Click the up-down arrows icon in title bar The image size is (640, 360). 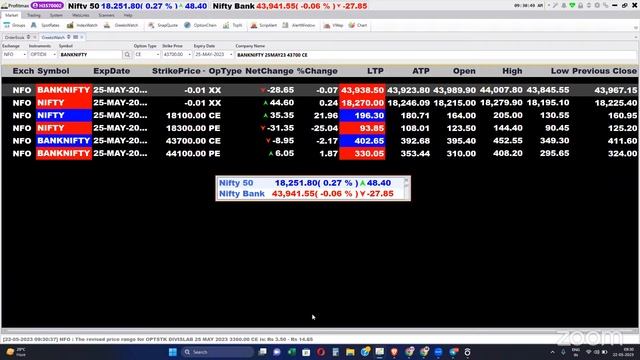589,6
